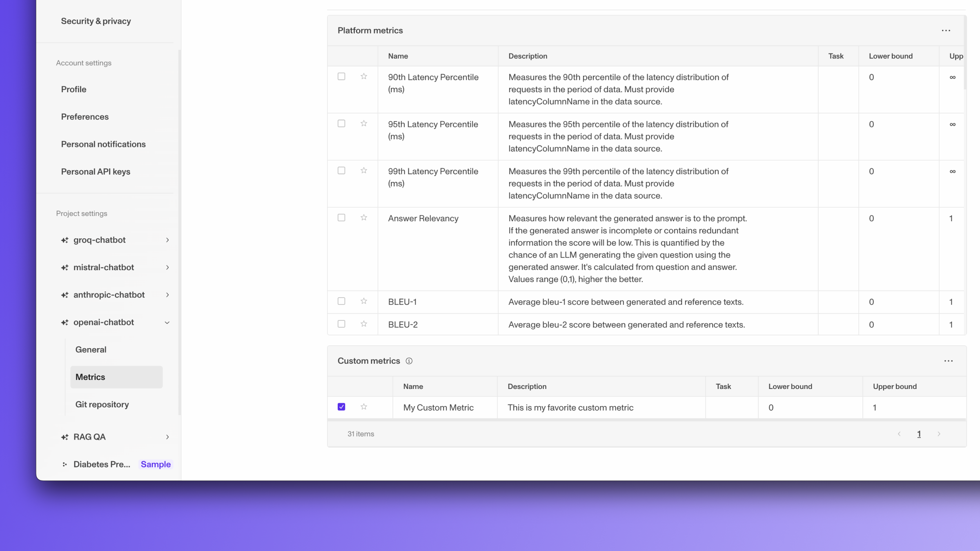This screenshot has height=551, width=980.
Task: Open Personal notifications settings
Action: (x=103, y=144)
